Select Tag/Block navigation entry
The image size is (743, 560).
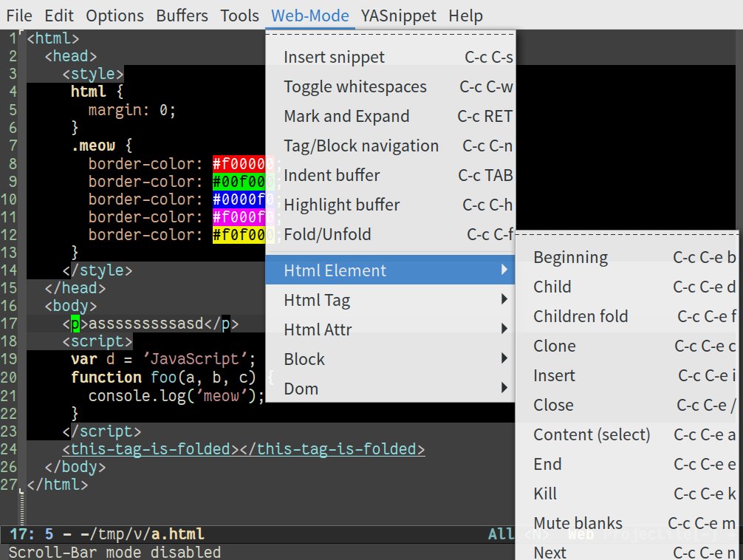(x=391, y=146)
